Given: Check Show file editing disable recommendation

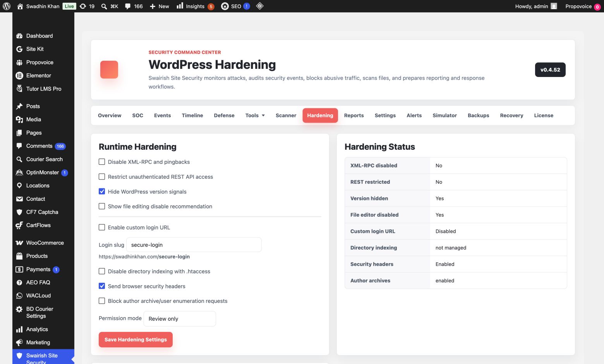Looking at the screenshot, I should [x=102, y=206].
